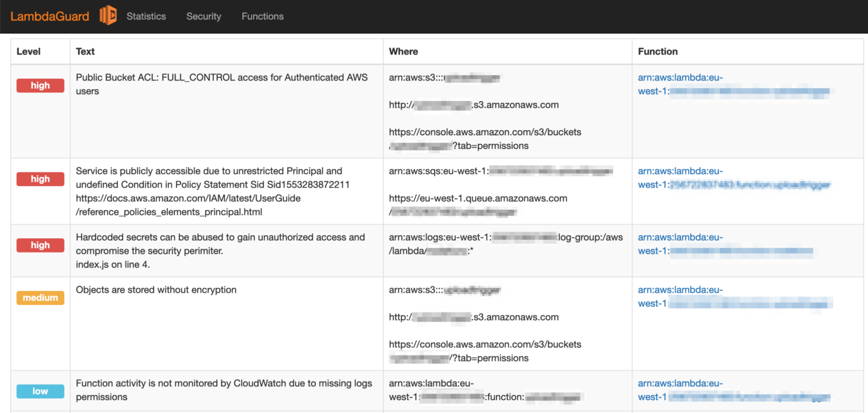
Task: Click the LambdaGuard orange logo icon
Action: click(108, 15)
